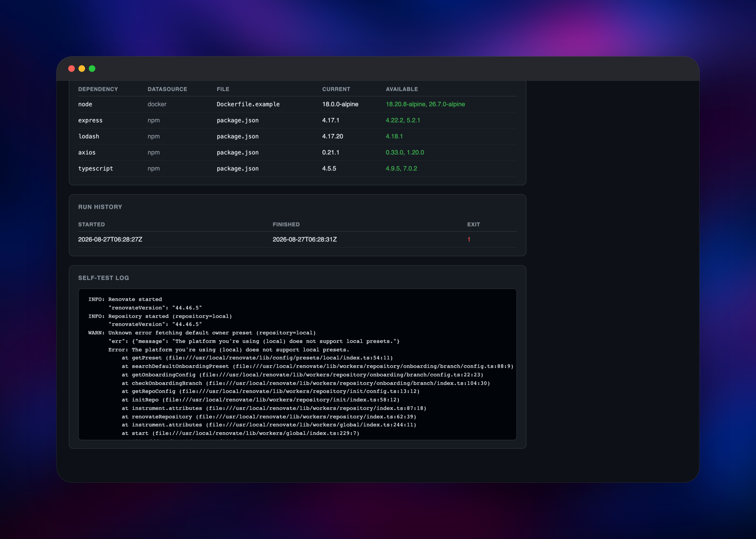756x539 pixels.
Task: Click the red close window button
Action: pyautogui.click(x=71, y=69)
